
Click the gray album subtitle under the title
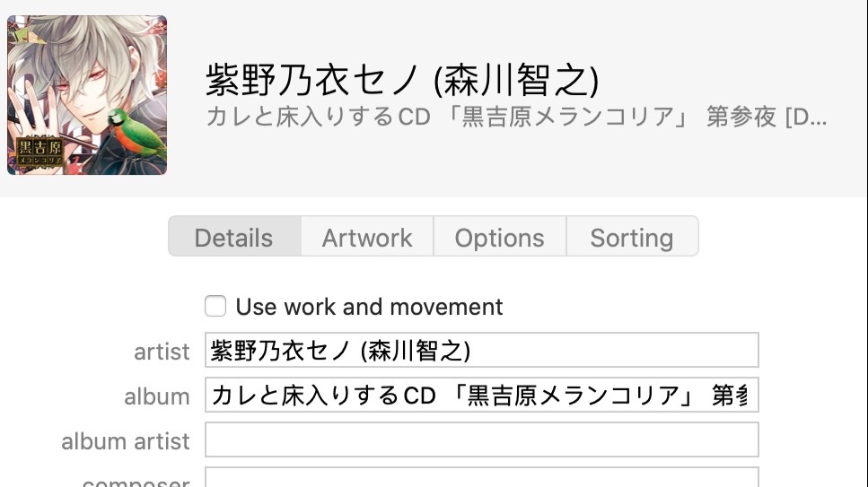pos(516,117)
